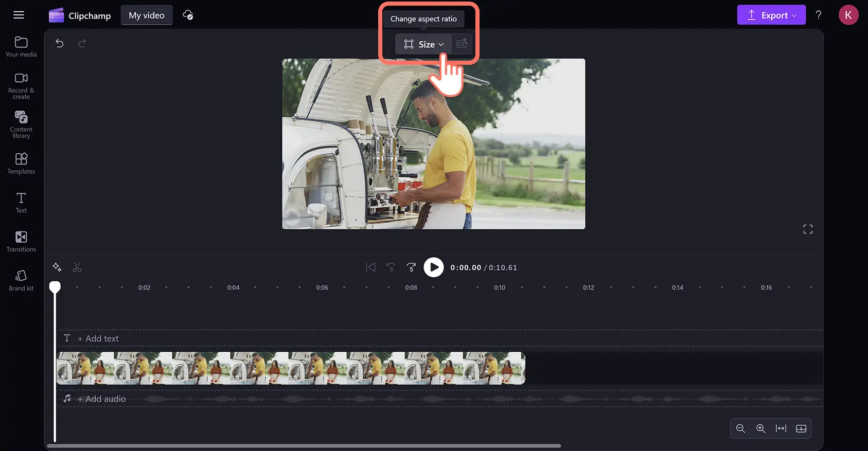Redo the last action
The height and width of the screenshot is (451, 868).
pyautogui.click(x=82, y=43)
